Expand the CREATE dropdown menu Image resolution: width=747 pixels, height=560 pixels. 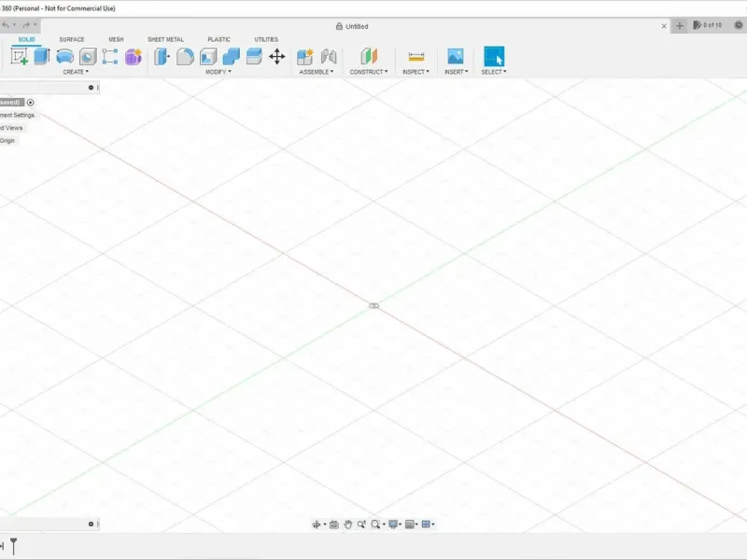click(x=76, y=72)
